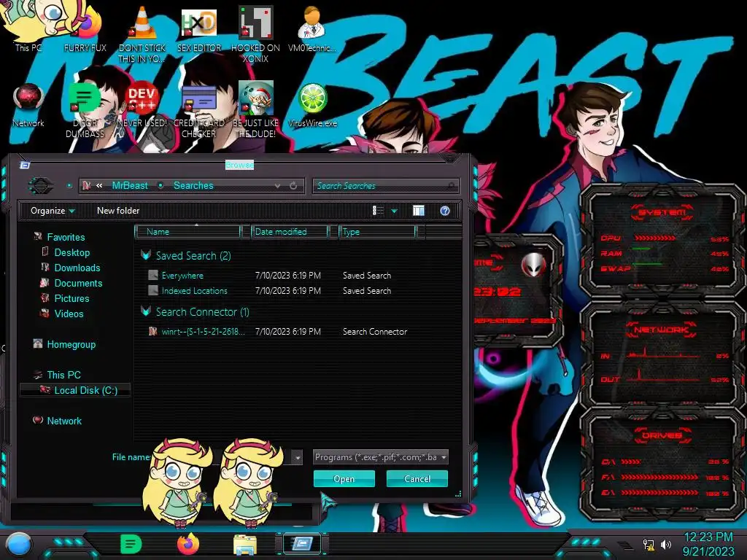
Task: Select the D FOR DUMBASS desktop icon
Action: tap(85, 109)
